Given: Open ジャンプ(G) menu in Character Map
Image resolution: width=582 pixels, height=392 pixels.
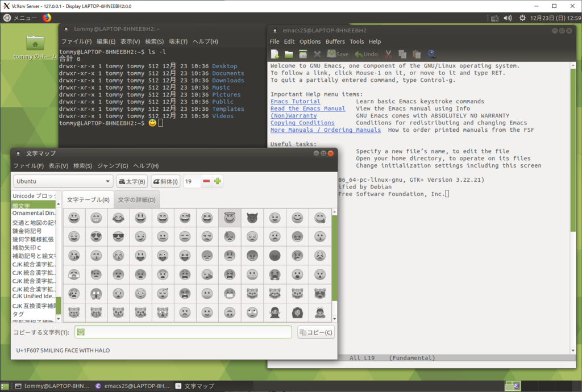Looking at the screenshot, I should [113, 166].
